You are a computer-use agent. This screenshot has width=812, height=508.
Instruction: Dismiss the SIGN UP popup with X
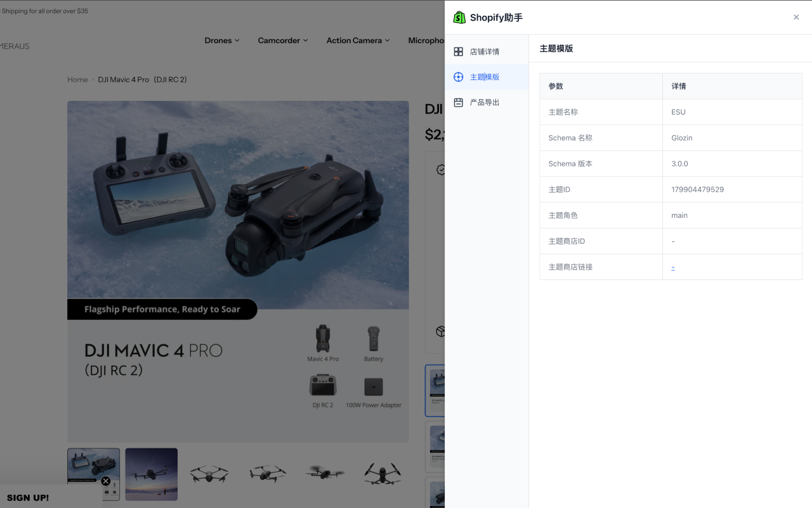coord(106,481)
